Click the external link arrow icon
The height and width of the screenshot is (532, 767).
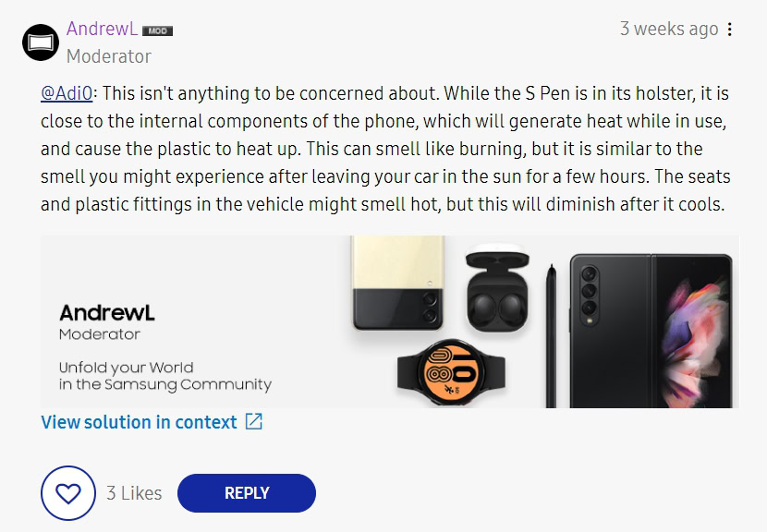254,422
